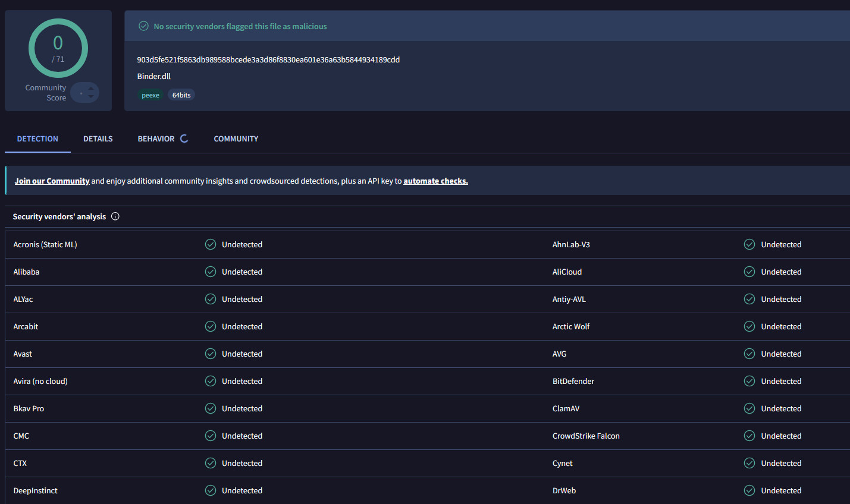Click the BitDefender vendor name
Screen dimensions: 850x504
(573, 381)
